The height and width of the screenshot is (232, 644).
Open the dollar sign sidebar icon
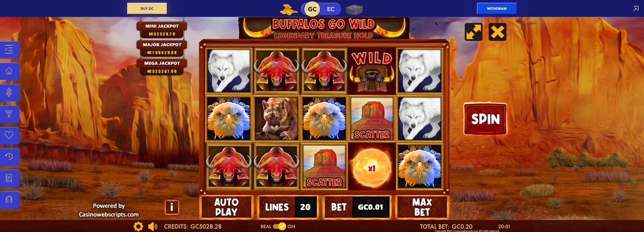pyautogui.click(x=9, y=92)
